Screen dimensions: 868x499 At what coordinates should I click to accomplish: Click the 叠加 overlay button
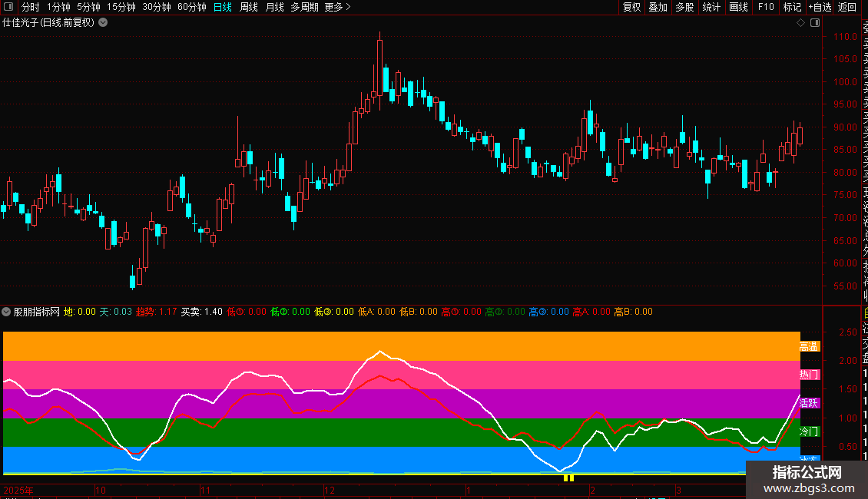[x=658, y=7]
